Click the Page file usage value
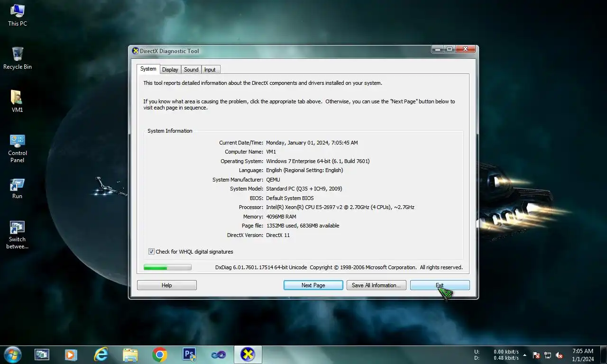Screen dimensions: 607x364 click(x=303, y=226)
